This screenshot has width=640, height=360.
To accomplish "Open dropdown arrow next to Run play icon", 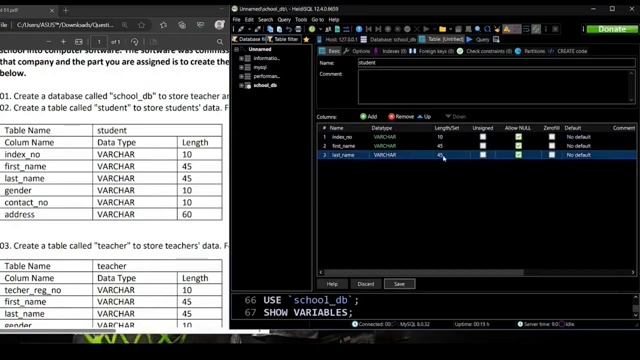I will [x=434, y=29].
